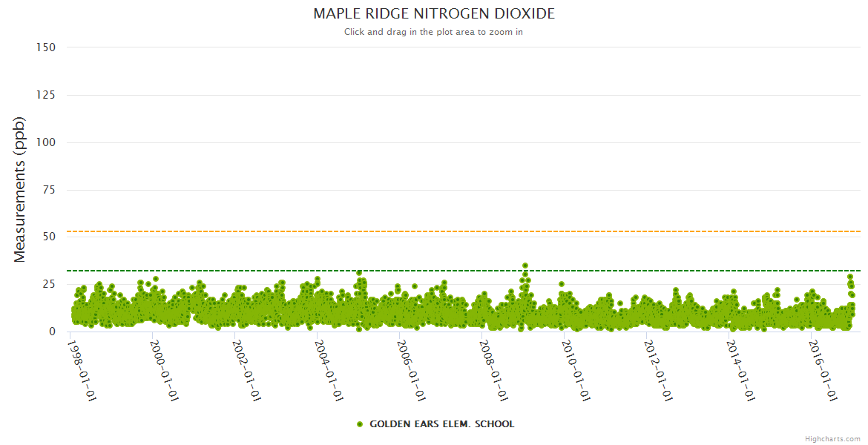This screenshot has height=445, width=868.
Task: Click the Measurements (ppb) y-axis title
Action: [20, 189]
